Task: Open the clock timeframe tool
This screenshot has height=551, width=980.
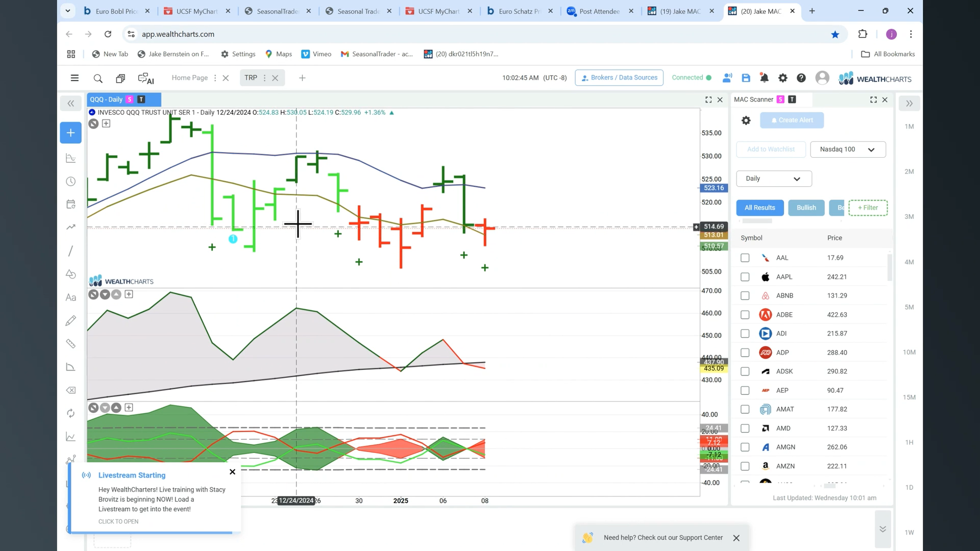Action: point(71,182)
